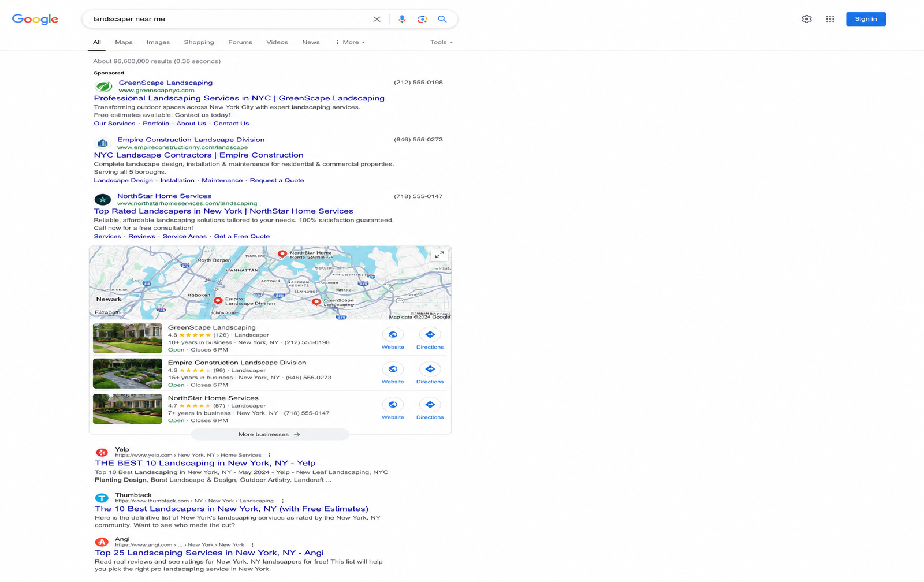
Task: Click NorthStar ad Get a Free Quote sitelink
Action: (x=242, y=237)
